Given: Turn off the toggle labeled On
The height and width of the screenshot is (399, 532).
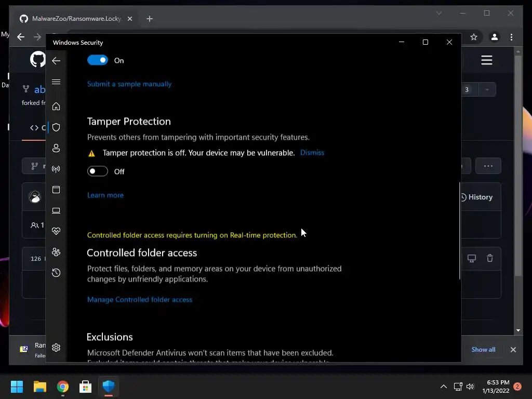Looking at the screenshot, I should [98, 60].
